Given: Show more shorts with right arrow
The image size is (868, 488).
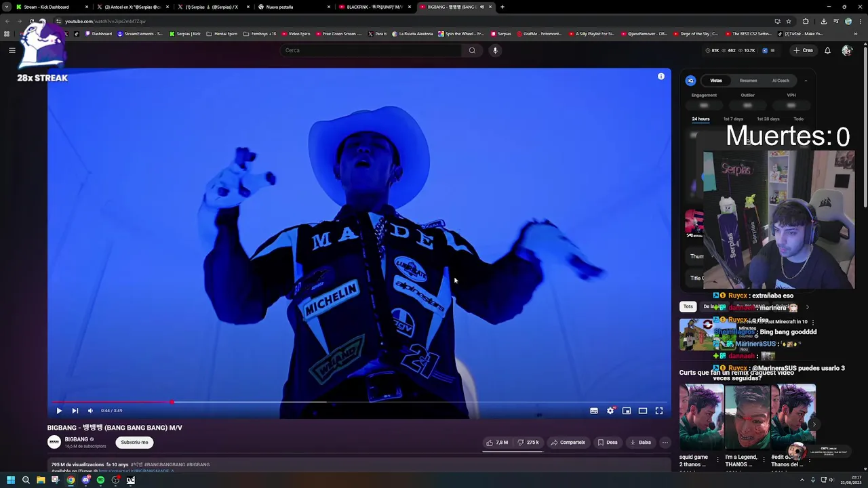Looking at the screenshot, I should [x=814, y=424].
